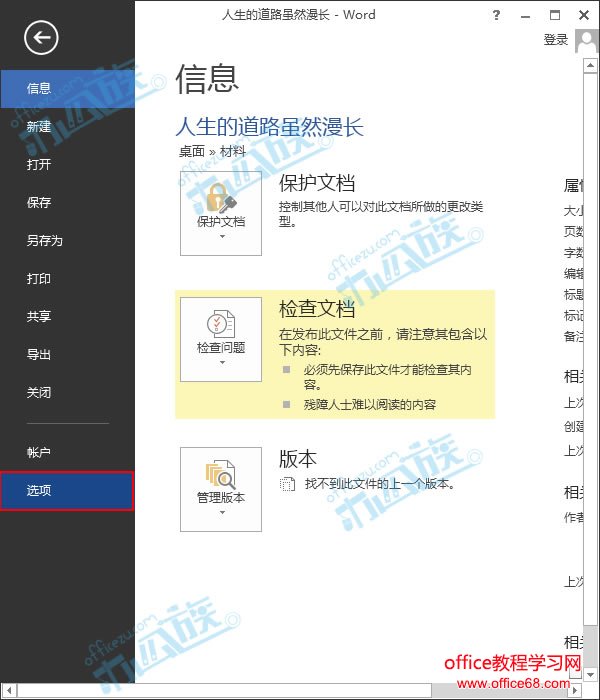The image size is (600, 700).
Task: Click the 信息 page heading
Action: [207, 79]
